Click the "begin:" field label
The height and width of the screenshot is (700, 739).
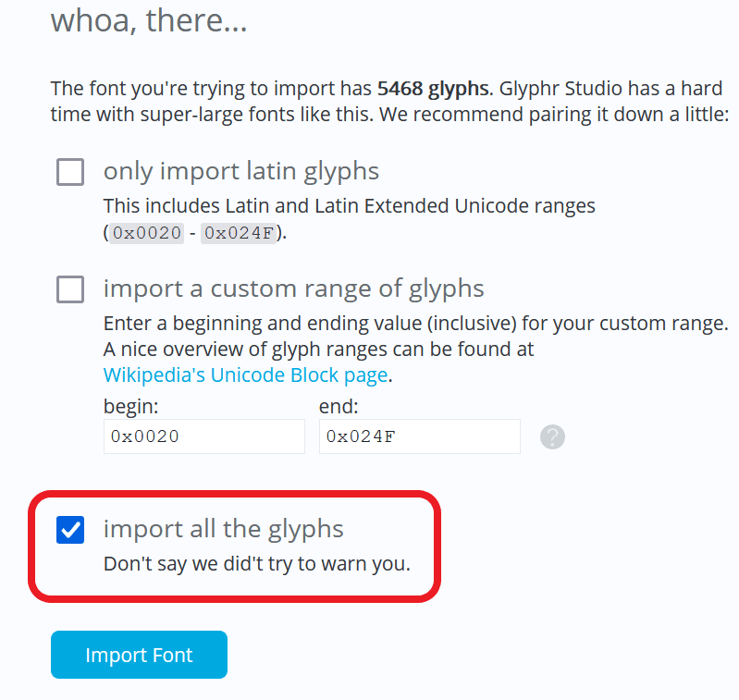tap(130, 406)
